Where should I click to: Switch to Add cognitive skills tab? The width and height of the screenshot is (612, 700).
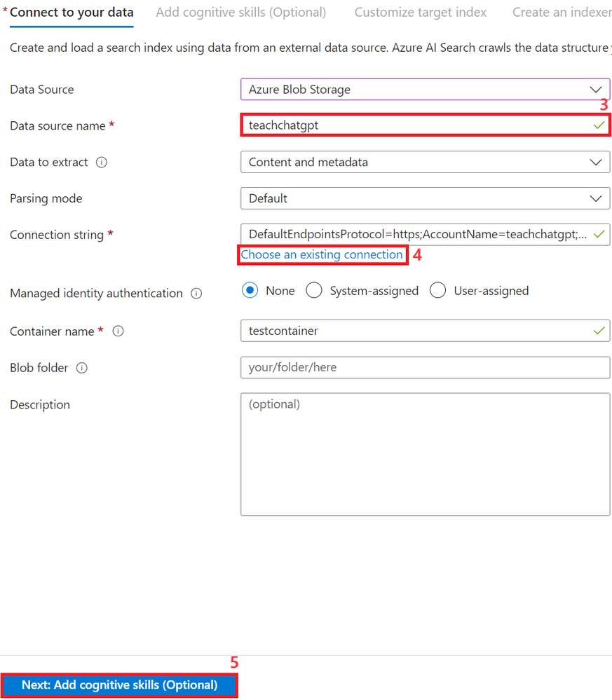tap(240, 13)
